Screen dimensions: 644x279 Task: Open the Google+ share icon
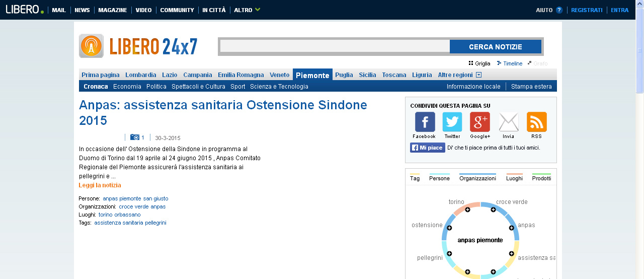point(479,122)
